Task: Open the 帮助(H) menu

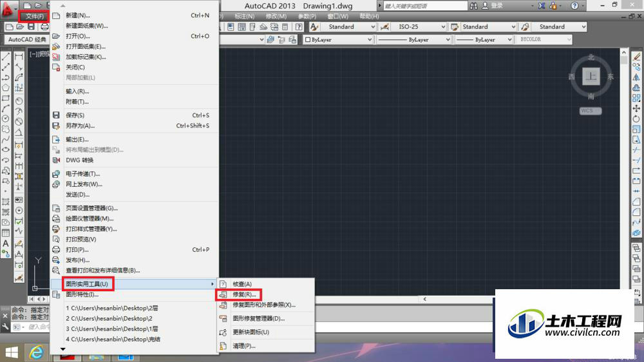Action: (369, 16)
